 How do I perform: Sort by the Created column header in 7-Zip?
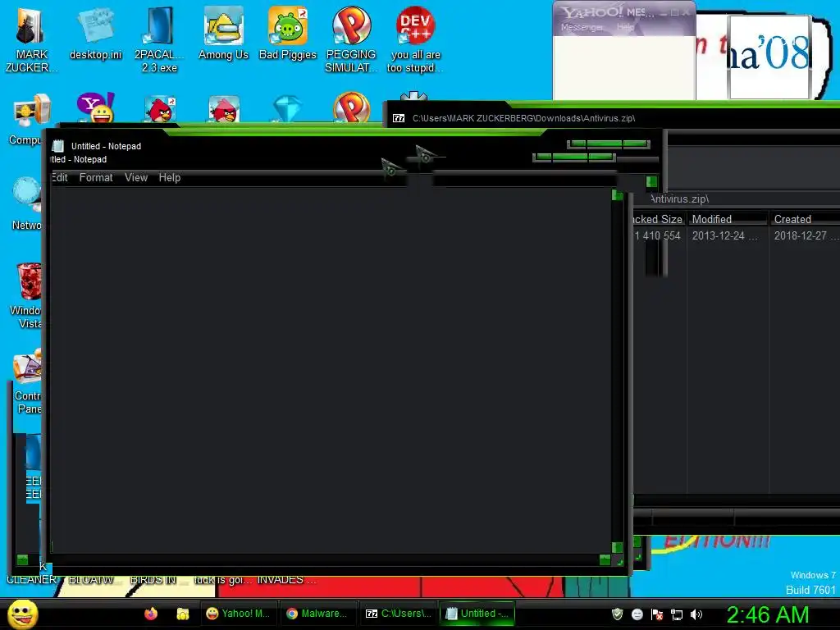[804, 219]
